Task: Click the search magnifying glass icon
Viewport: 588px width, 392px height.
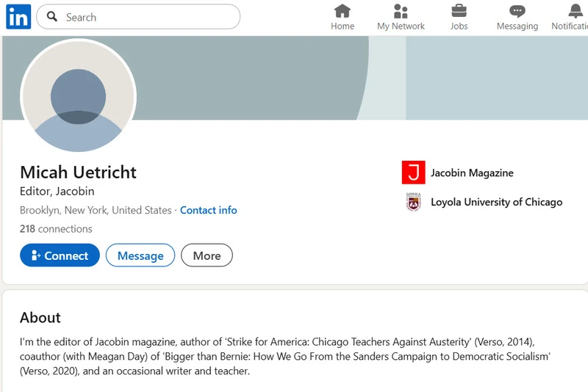Action: click(x=52, y=17)
